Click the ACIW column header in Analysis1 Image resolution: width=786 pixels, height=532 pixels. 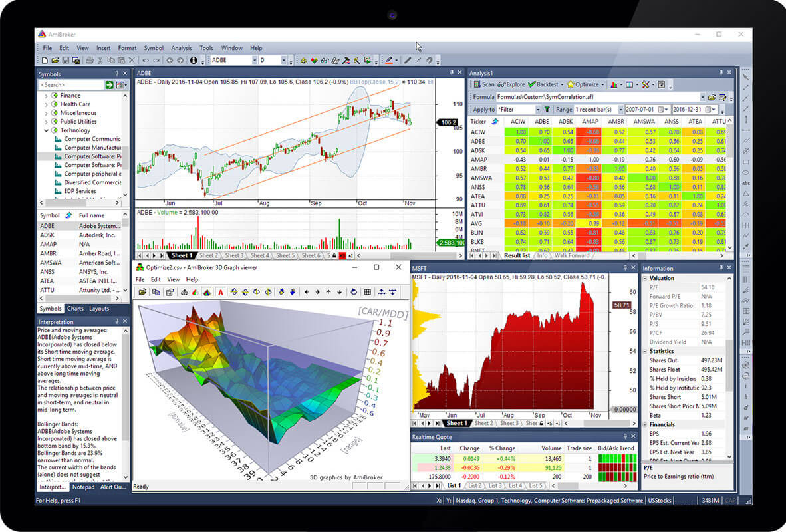[x=517, y=121]
